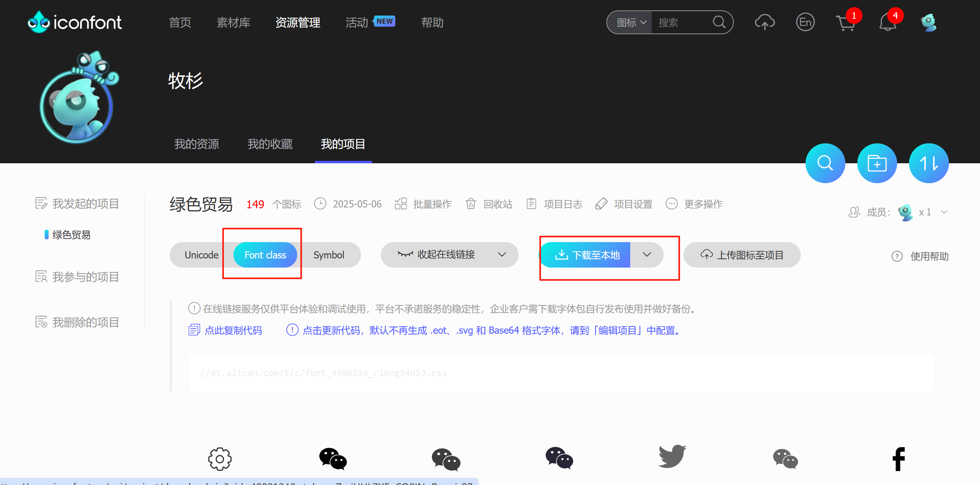Screen dimensions: 980x485
Task: Click the new project folder button
Action: click(x=877, y=163)
